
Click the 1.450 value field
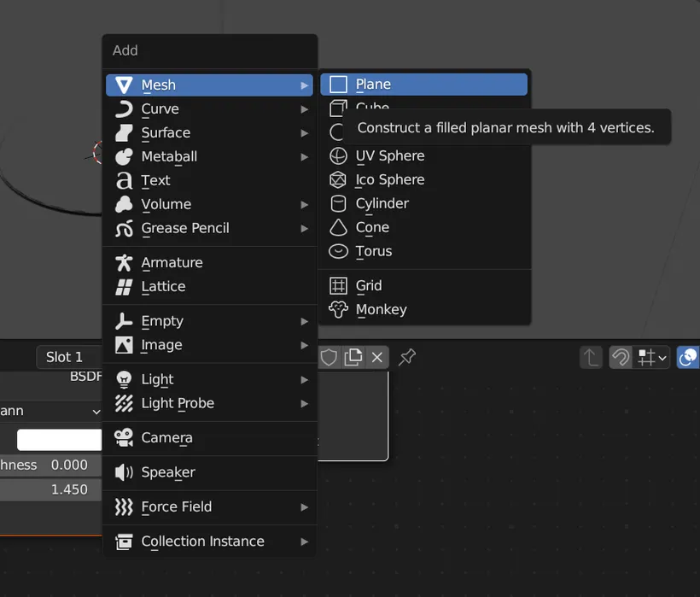coord(51,490)
